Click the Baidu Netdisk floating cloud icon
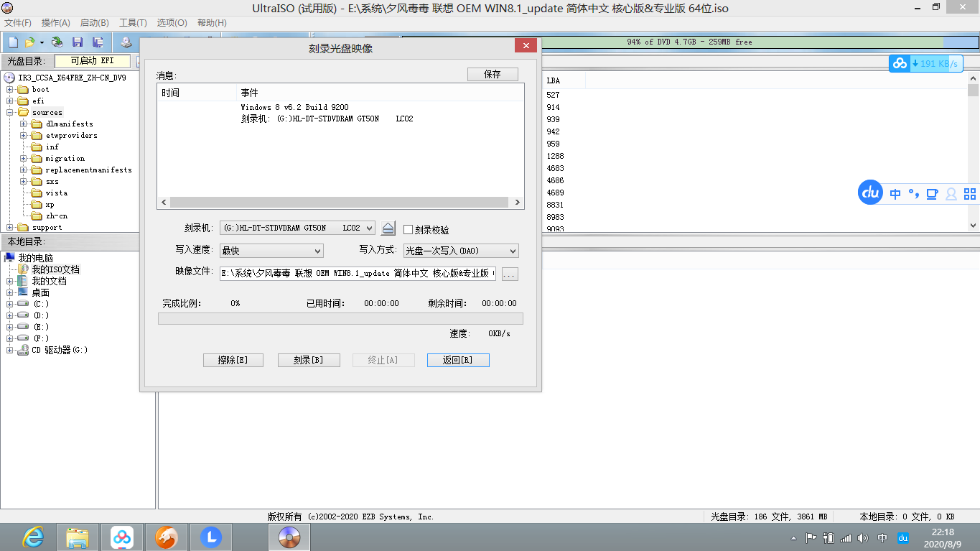This screenshot has width=980, height=551. pyautogui.click(x=900, y=63)
